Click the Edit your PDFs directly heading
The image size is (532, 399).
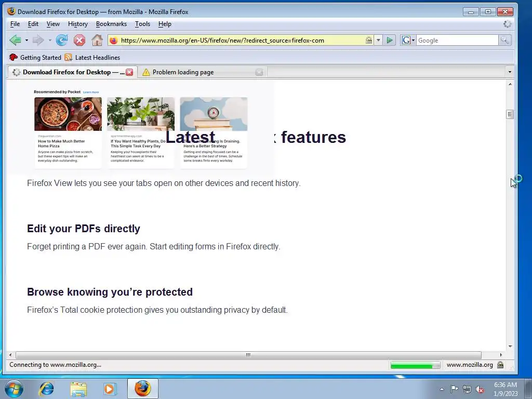point(84,229)
